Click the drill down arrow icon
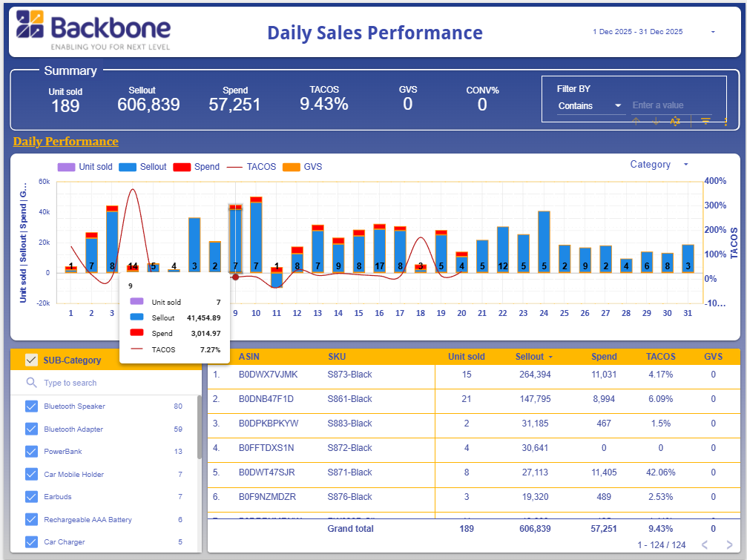The height and width of the screenshot is (560, 747). click(656, 122)
